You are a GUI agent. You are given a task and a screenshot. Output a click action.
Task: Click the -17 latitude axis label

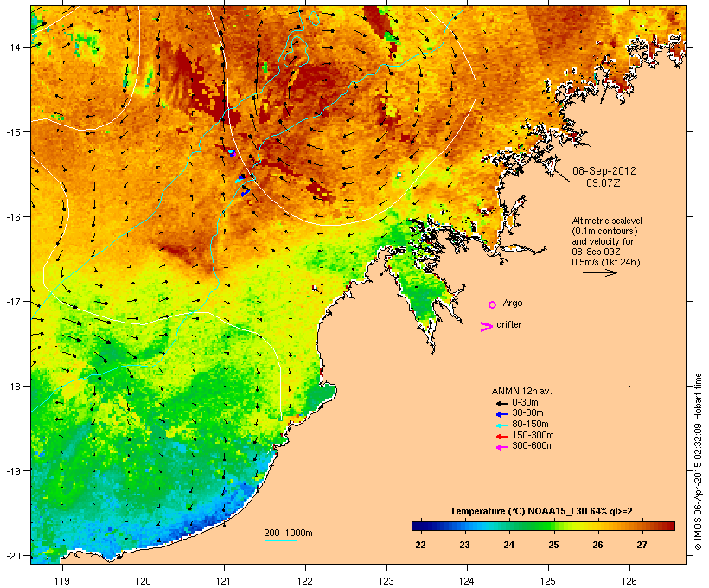[12, 301]
